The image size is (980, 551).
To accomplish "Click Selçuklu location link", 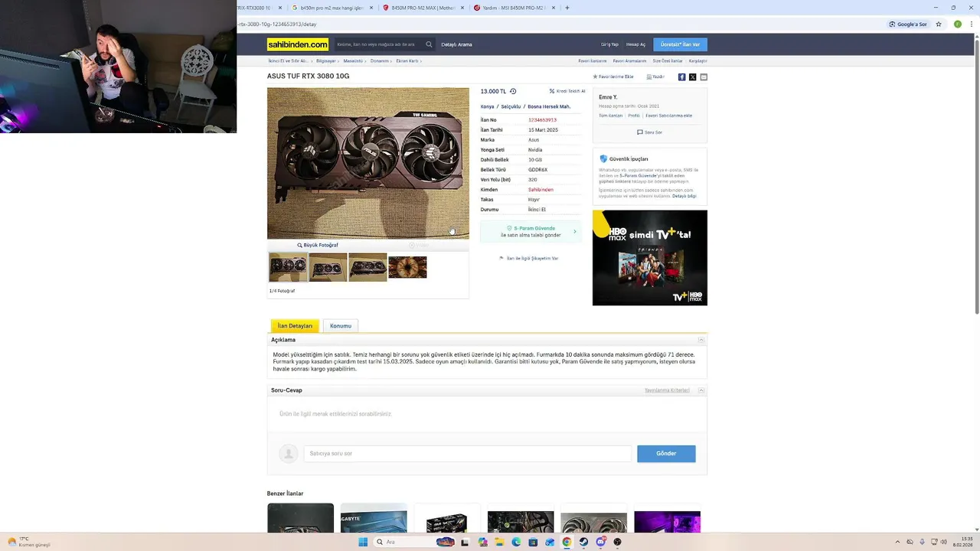I will click(x=511, y=106).
